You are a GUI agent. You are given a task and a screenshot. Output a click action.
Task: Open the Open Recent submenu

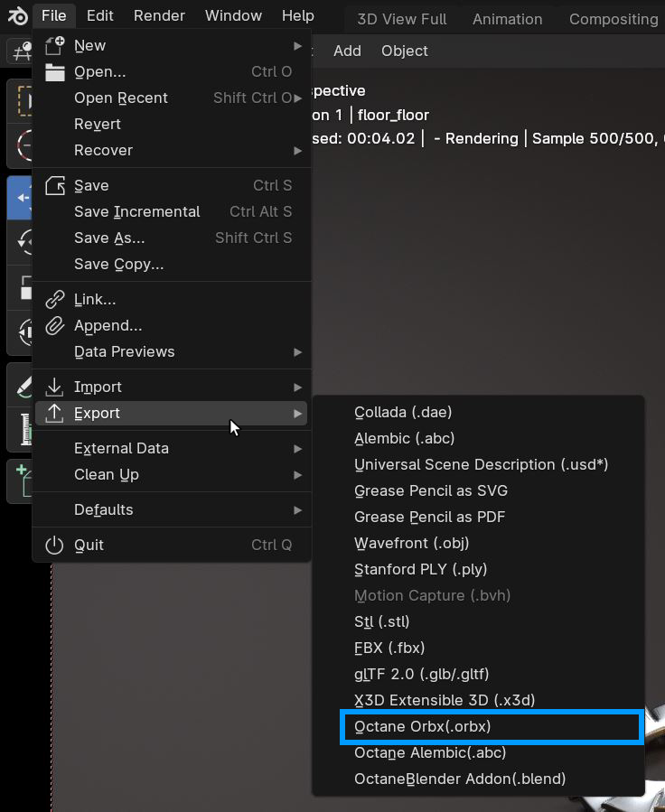coord(121,98)
